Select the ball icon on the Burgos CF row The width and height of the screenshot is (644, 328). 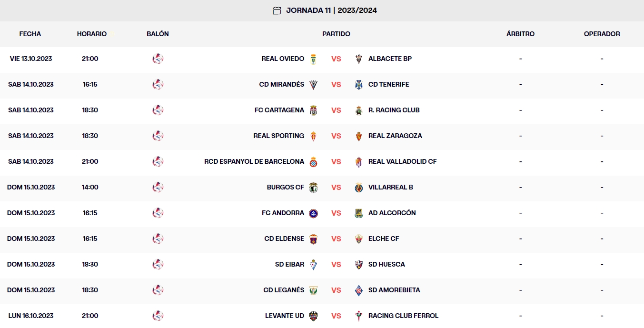pos(158,187)
